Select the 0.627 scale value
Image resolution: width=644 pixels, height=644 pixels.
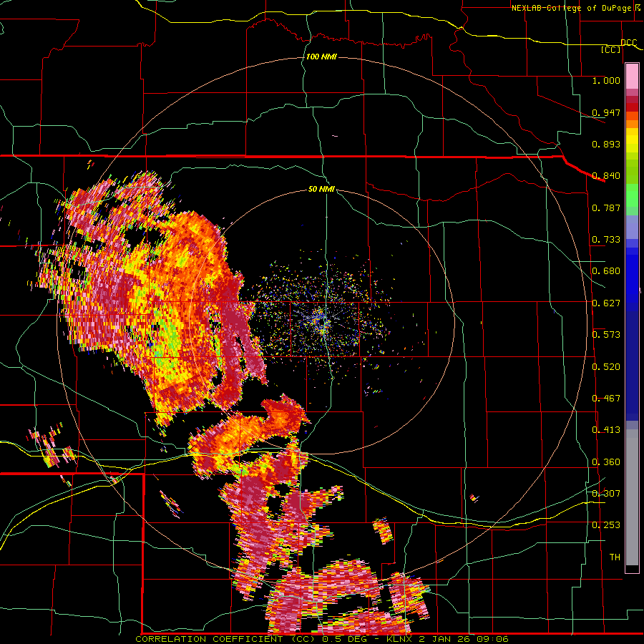tap(606, 303)
